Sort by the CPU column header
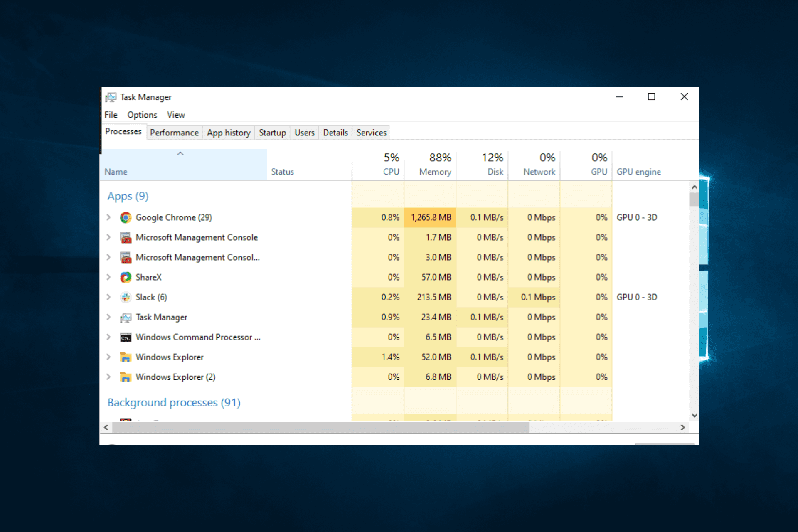This screenshot has width=798, height=532. pos(378,165)
